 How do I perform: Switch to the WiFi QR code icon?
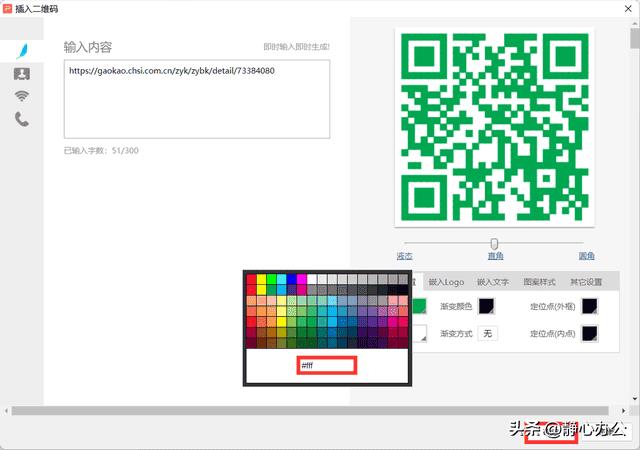[22, 96]
